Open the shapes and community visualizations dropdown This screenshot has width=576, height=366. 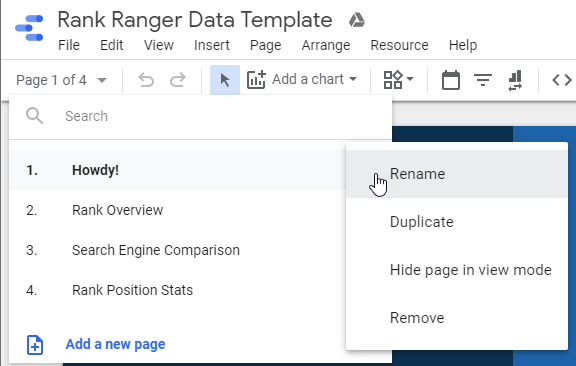[x=399, y=80]
